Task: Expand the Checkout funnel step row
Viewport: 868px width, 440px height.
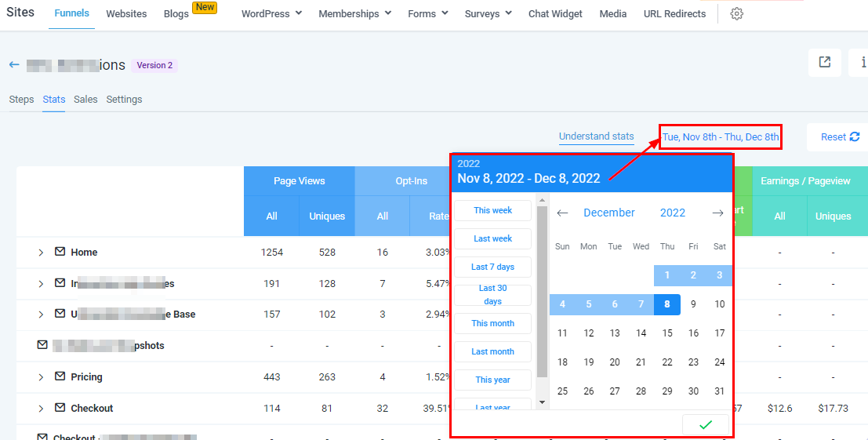Action: point(41,409)
